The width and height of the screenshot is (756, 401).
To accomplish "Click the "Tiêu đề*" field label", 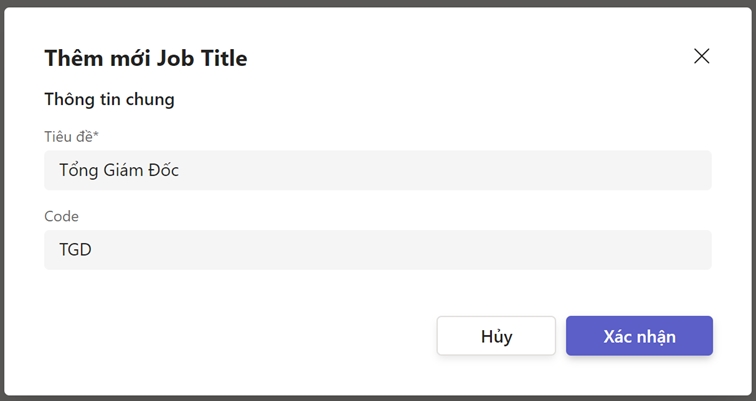I will 71,136.
